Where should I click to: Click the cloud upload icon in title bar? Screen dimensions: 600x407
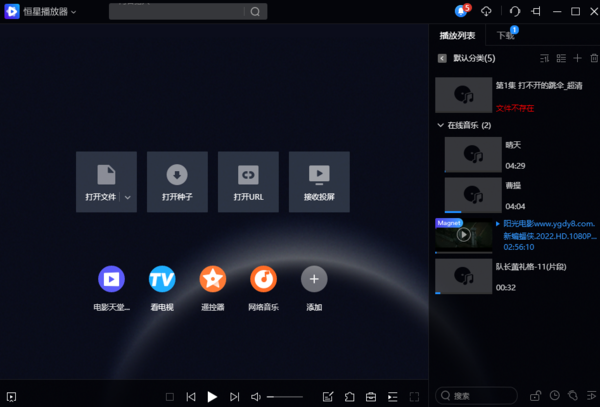[487, 11]
